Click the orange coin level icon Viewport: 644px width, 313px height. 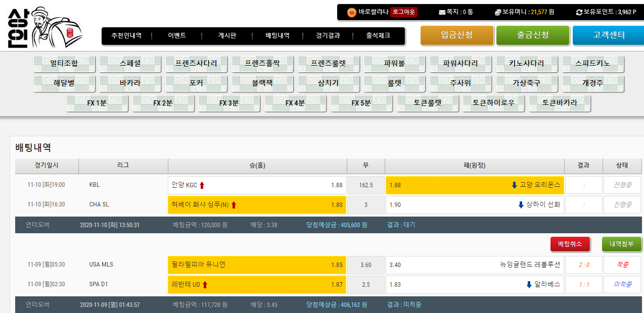point(351,12)
